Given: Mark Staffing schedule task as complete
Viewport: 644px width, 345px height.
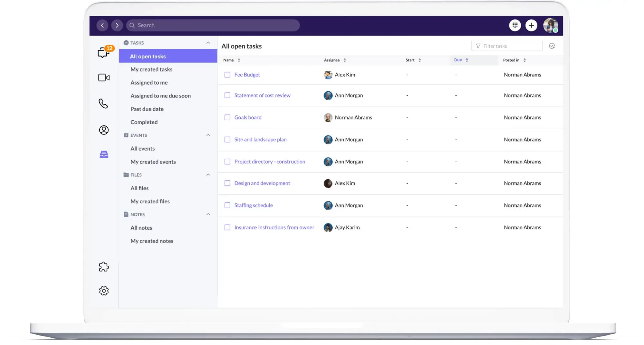Looking at the screenshot, I should pyautogui.click(x=227, y=205).
